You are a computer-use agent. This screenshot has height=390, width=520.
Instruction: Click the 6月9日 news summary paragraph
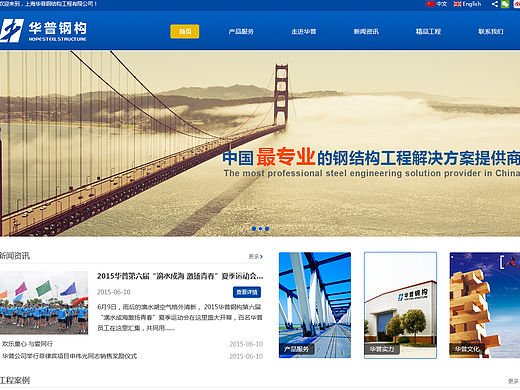pos(180,317)
